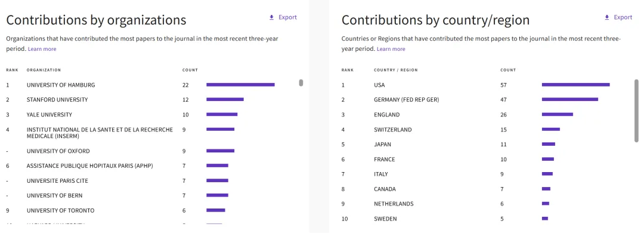
Task: Click the COUNTRY / REGION column header
Action: (395, 70)
